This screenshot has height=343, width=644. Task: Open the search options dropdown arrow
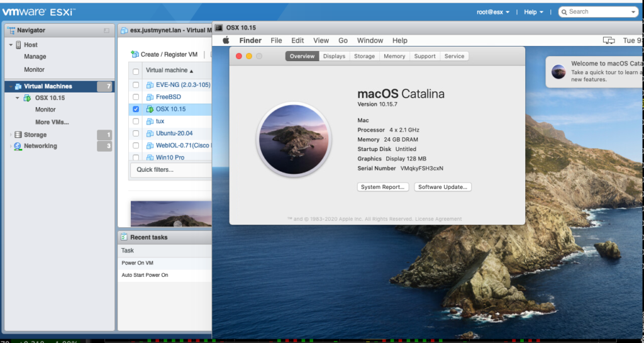coord(633,12)
